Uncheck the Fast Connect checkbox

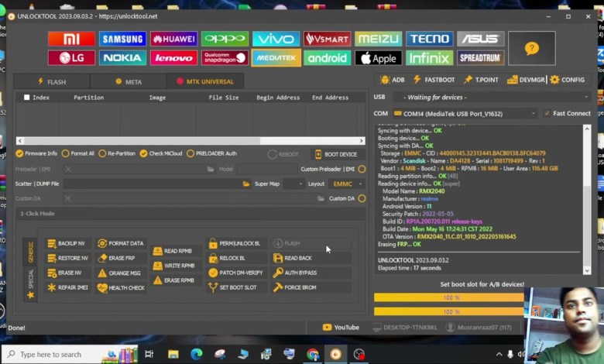[x=547, y=113]
